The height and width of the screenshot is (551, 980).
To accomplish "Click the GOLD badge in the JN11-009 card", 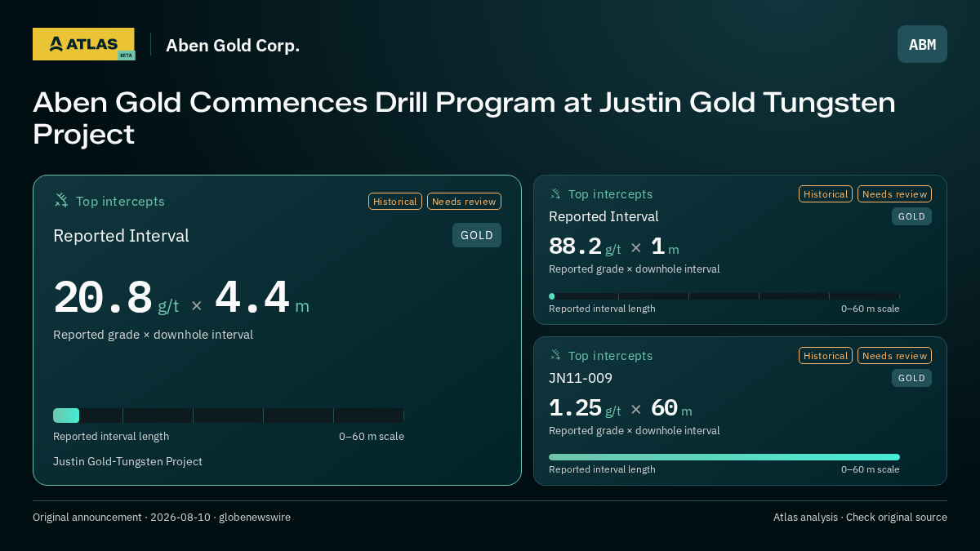I will pyautogui.click(x=911, y=378).
